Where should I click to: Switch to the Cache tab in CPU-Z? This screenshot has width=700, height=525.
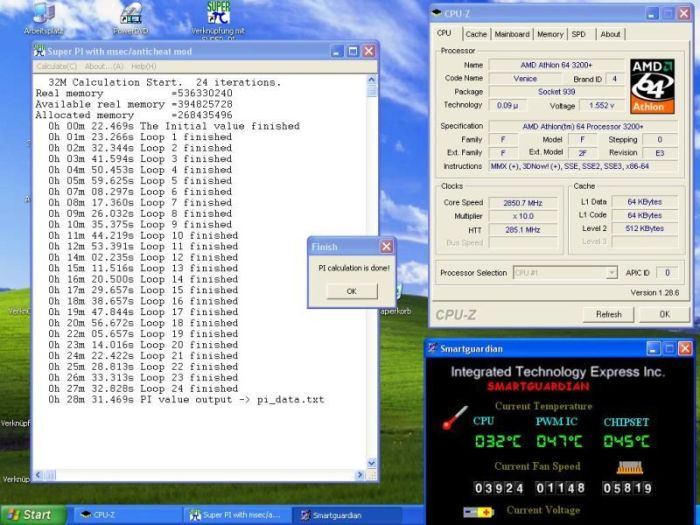[476, 34]
